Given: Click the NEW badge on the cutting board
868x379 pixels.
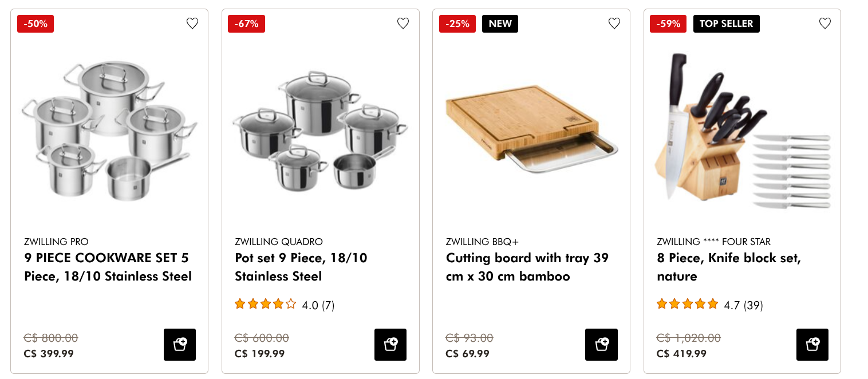Looking at the screenshot, I should (499, 23).
